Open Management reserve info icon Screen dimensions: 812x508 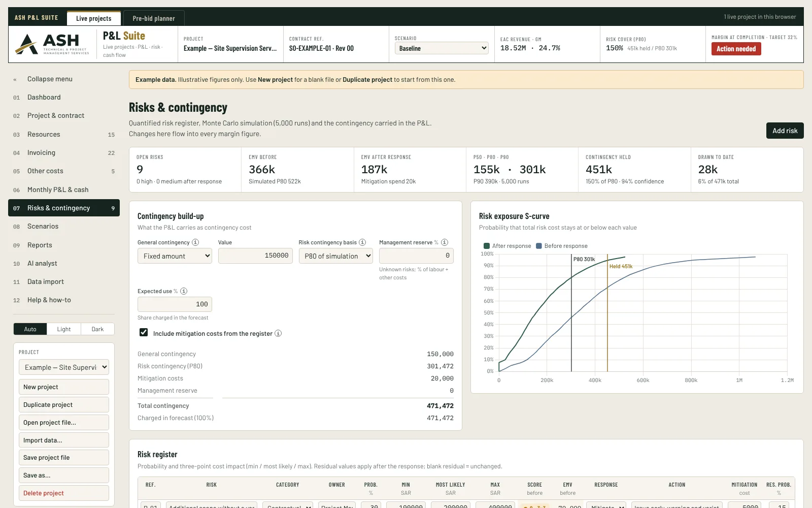pyautogui.click(x=445, y=242)
